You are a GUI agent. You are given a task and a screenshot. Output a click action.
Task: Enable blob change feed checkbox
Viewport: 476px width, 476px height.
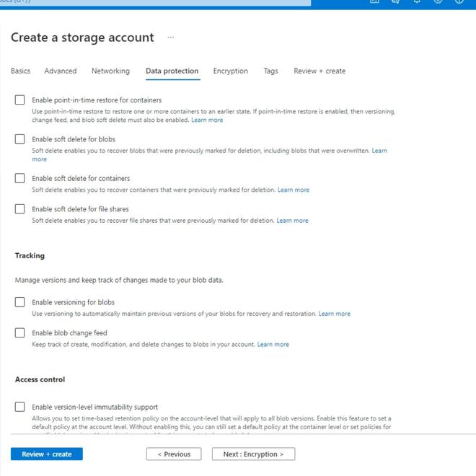coord(20,333)
